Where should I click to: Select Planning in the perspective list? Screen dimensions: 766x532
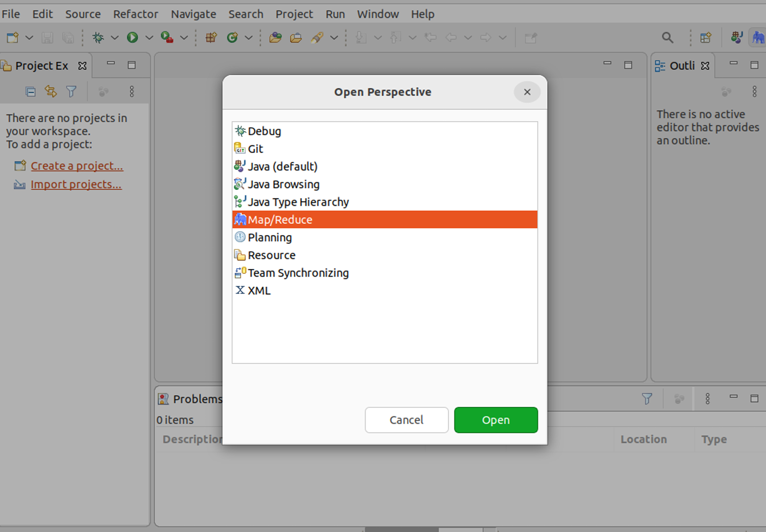point(384,238)
